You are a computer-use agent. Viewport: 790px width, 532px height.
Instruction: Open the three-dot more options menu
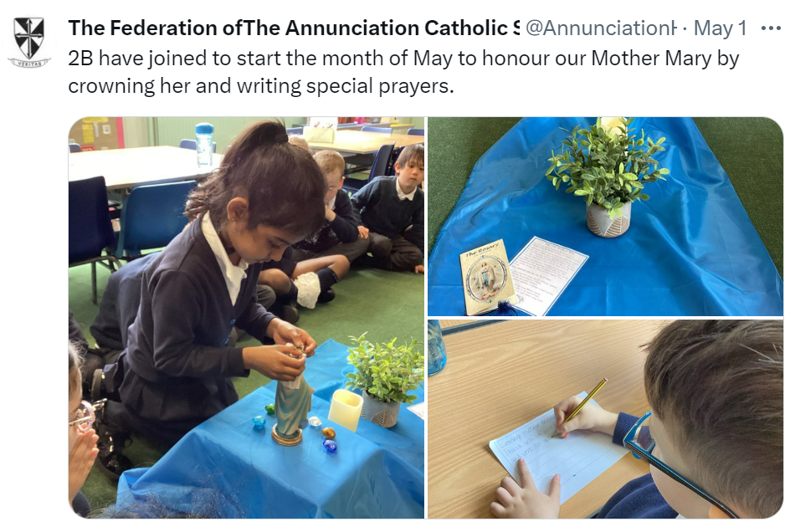click(771, 28)
